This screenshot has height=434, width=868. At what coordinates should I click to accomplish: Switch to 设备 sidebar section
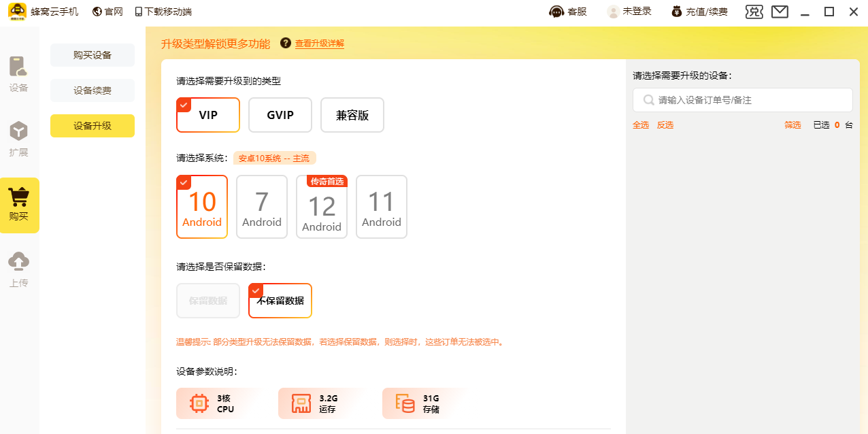click(19, 74)
